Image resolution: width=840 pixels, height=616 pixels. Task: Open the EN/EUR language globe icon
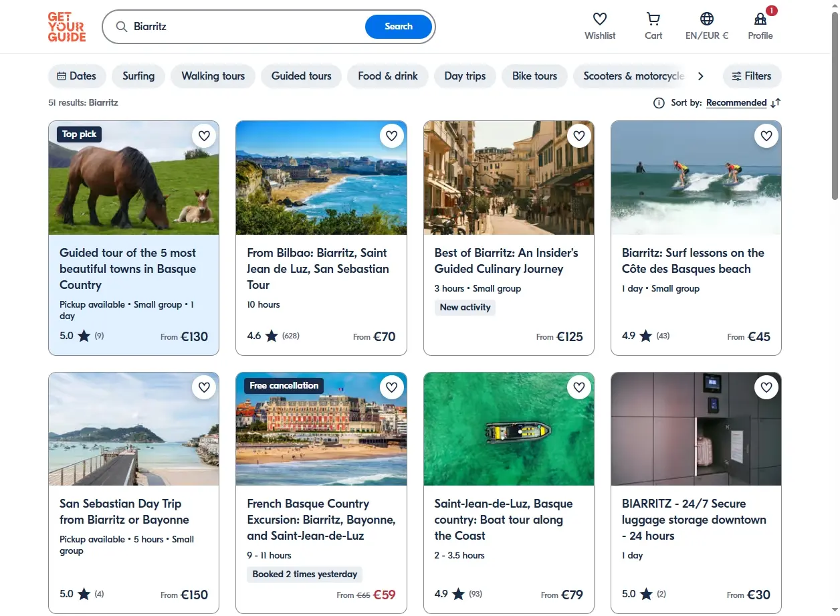707,19
